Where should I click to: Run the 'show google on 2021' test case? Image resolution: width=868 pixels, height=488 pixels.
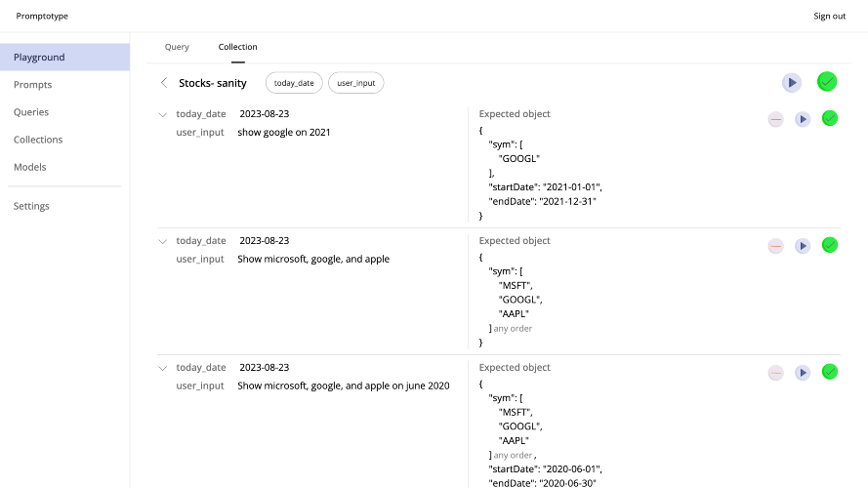click(803, 119)
